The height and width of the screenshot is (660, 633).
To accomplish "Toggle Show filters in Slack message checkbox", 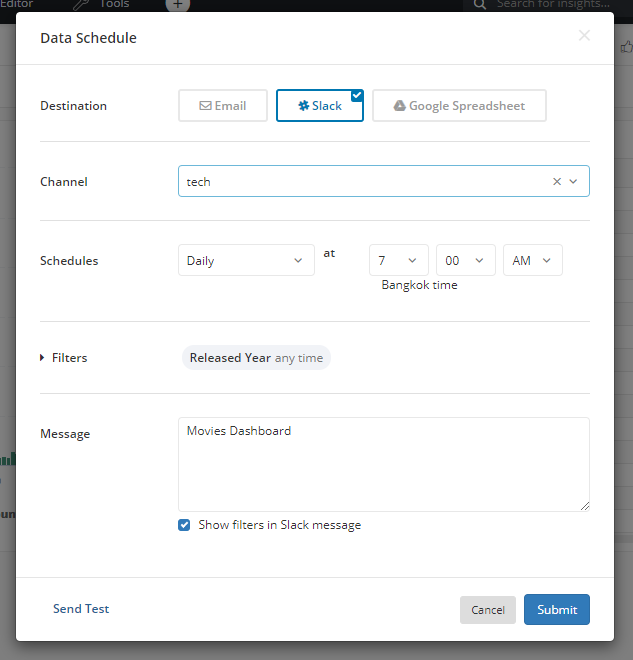I will click(x=184, y=525).
